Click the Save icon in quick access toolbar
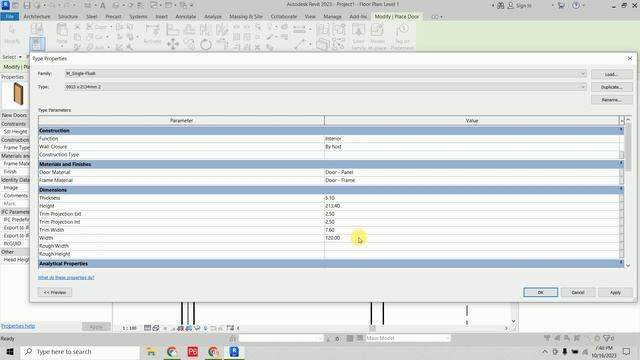This screenshot has width=640, height=360. [27, 5]
